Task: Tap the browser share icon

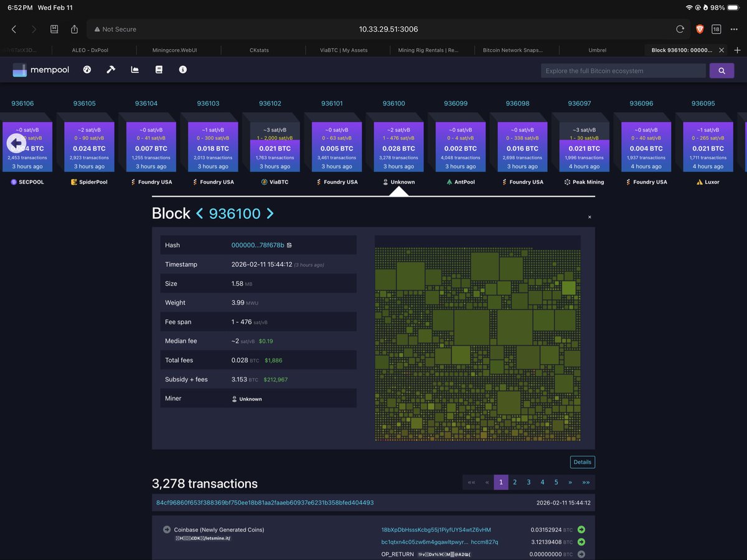Action: coord(74,29)
